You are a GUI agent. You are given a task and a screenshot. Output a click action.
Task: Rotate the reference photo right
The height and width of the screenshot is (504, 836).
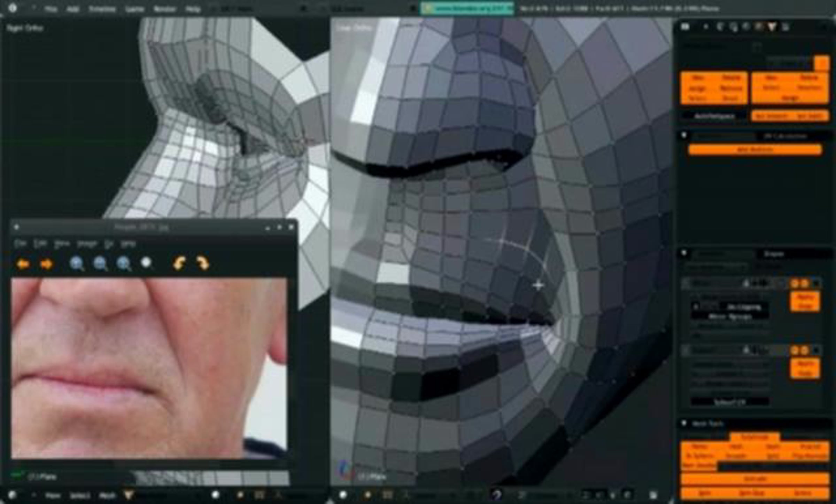click(203, 263)
